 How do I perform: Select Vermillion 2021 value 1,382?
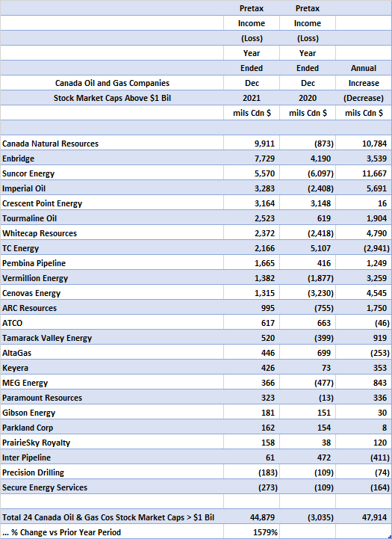(264, 278)
